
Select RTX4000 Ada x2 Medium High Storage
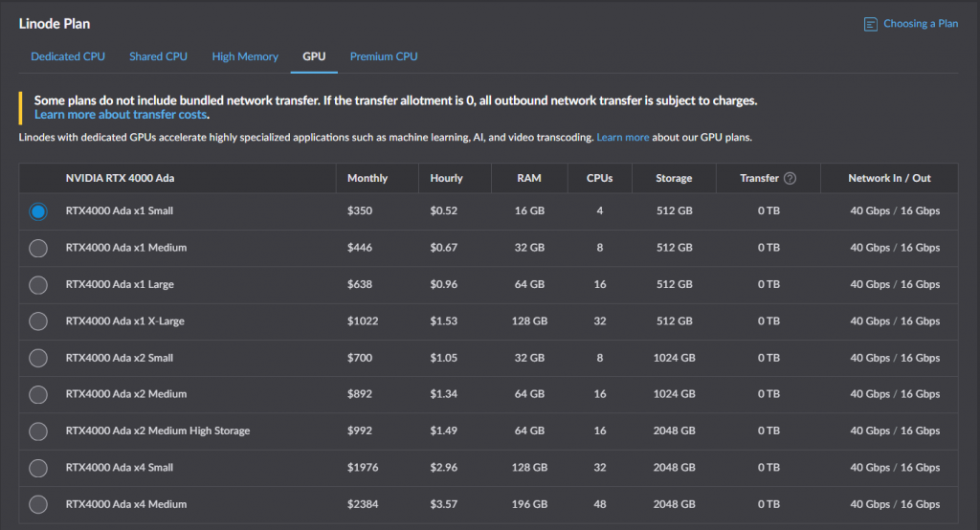coord(38,431)
